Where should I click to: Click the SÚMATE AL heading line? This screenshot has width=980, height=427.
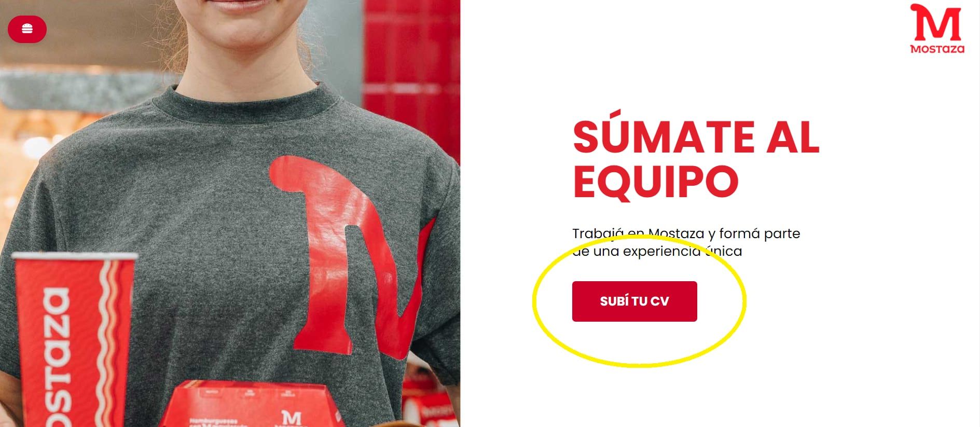[x=696, y=136]
